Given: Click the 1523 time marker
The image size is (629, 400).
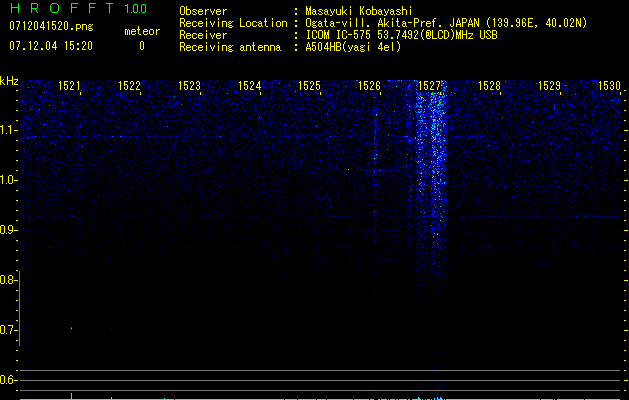Looking at the screenshot, I should 189,86.
